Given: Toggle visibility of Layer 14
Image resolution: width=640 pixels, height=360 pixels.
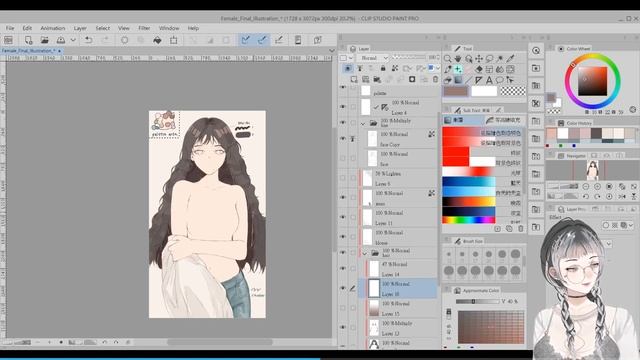Looking at the screenshot, I should coord(343,269).
